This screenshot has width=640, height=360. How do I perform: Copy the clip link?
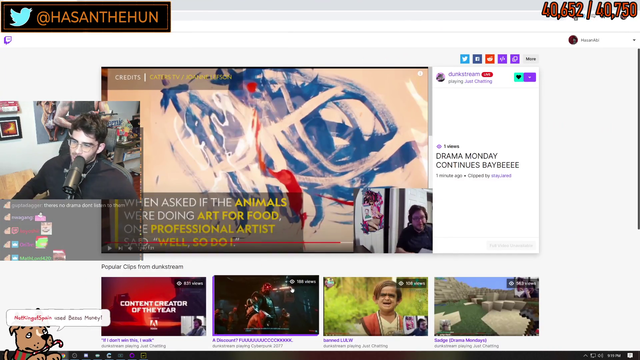click(515, 59)
